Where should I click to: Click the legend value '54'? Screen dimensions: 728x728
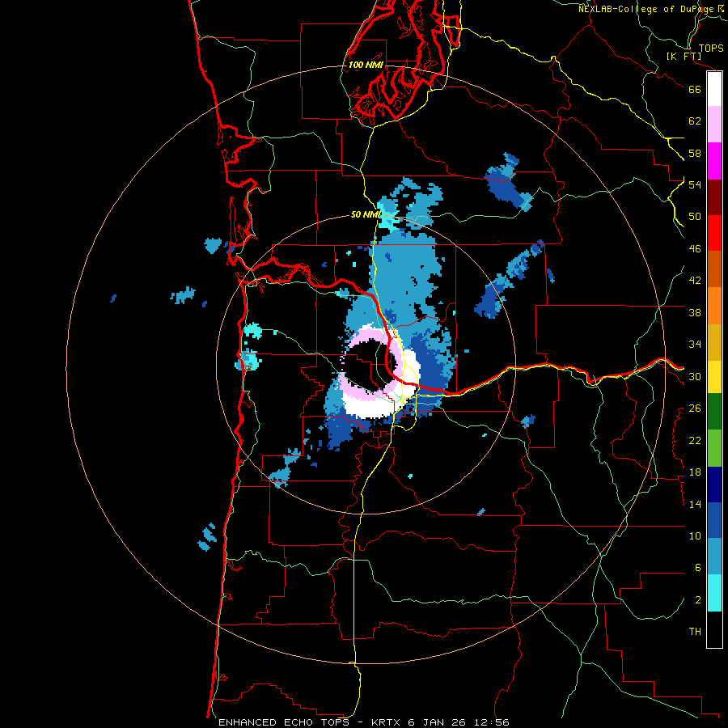(x=695, y=184)
